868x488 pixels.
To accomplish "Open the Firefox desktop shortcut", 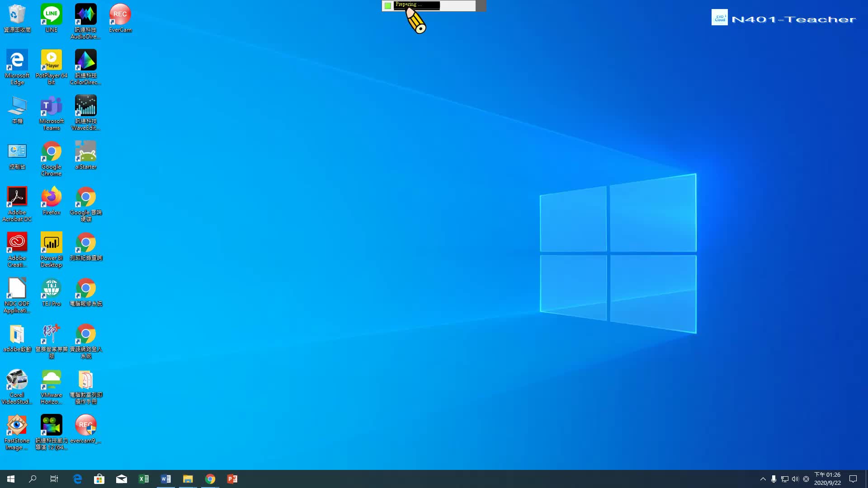I will [x=51, y=201].
